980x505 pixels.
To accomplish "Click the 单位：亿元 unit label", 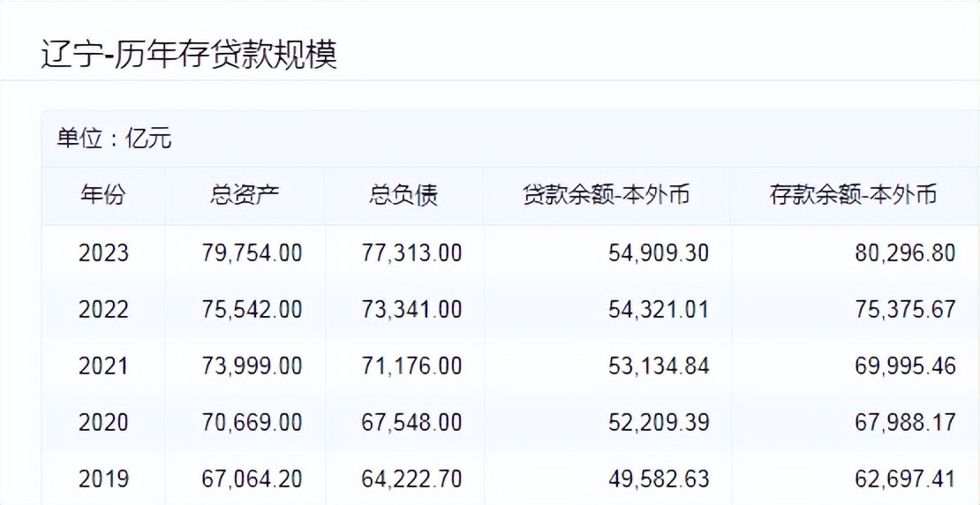I will tap(115, 139).
